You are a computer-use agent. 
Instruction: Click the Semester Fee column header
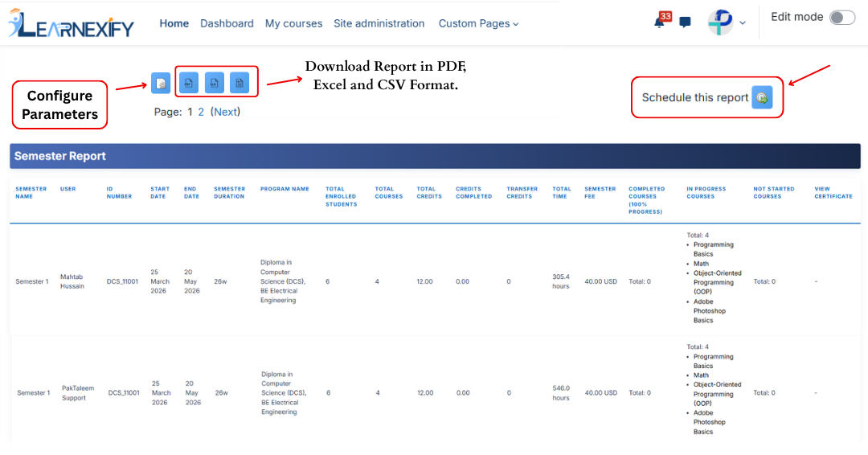600,193
